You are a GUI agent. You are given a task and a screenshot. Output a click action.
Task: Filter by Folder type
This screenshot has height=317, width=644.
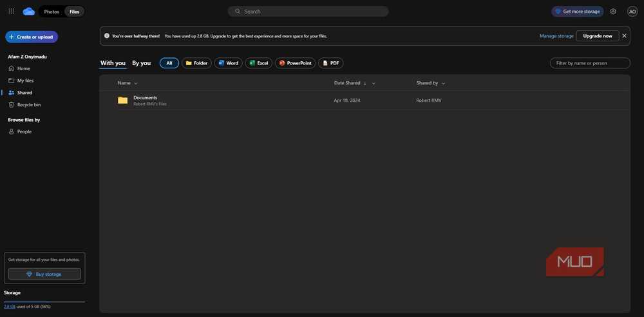coord(196,63)
